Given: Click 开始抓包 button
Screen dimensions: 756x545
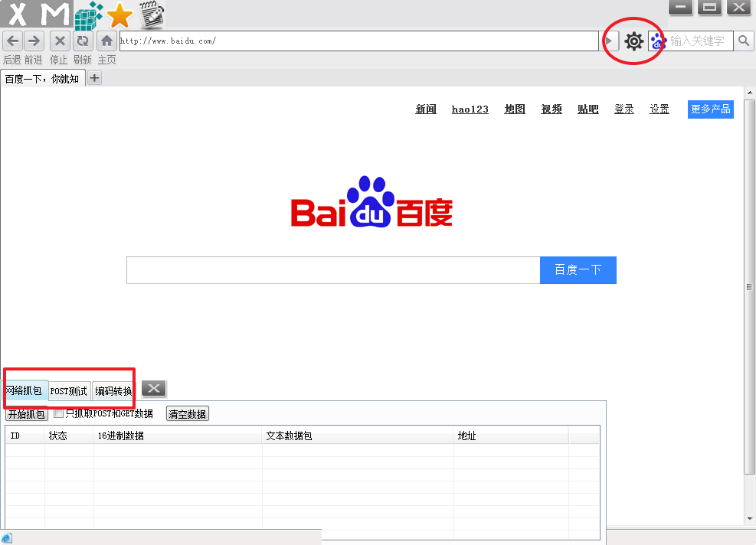Looking at the screenshot, I should 27,414.
